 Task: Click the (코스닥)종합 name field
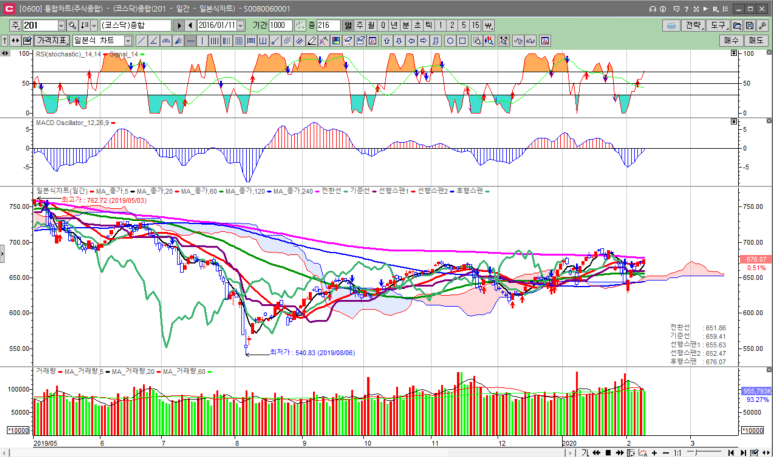[135, 25]
